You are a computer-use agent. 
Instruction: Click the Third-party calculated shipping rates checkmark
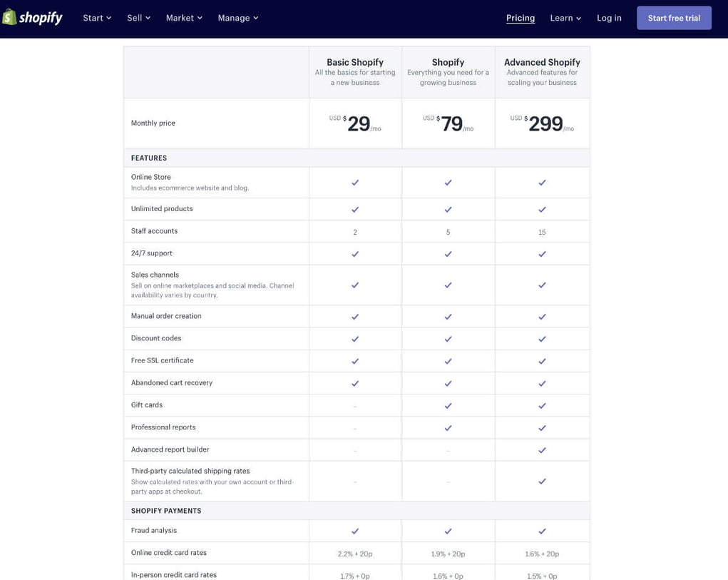[542, 481]
